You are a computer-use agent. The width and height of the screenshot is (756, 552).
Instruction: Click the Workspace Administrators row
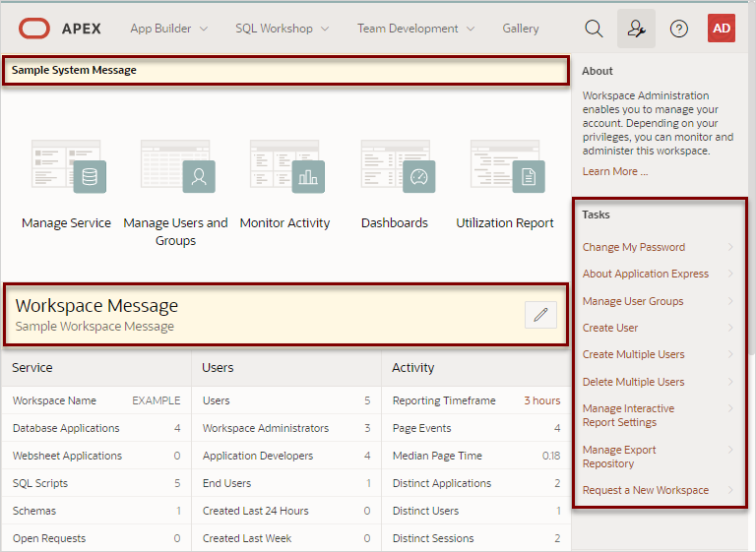pos(286,428)
